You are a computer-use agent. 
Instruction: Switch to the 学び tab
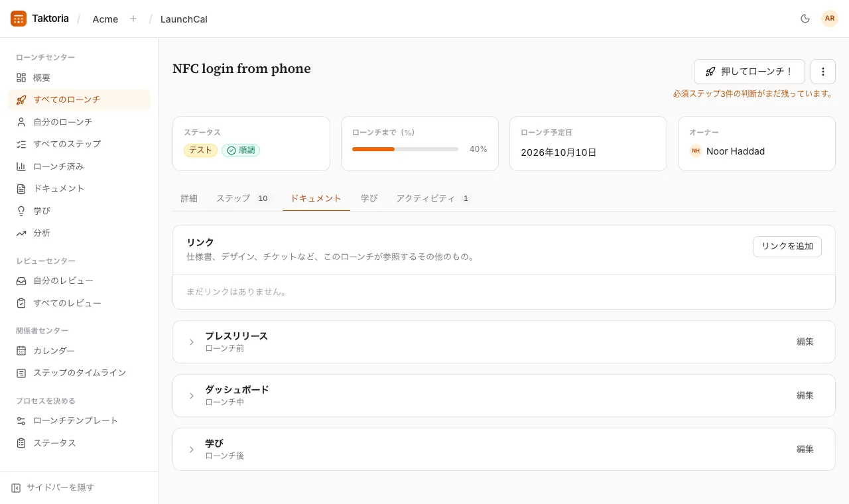[x=369, y=198]
